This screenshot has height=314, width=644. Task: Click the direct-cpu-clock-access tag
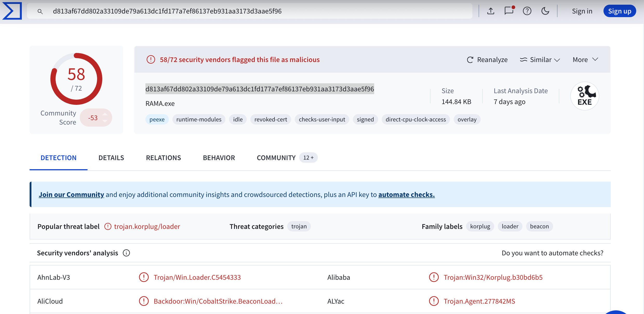coord(416,119)
